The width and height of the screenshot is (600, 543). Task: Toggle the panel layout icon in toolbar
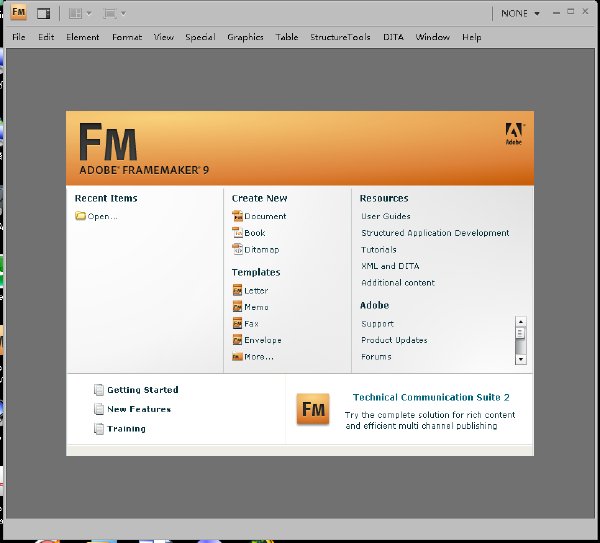(x=44, y=14)
